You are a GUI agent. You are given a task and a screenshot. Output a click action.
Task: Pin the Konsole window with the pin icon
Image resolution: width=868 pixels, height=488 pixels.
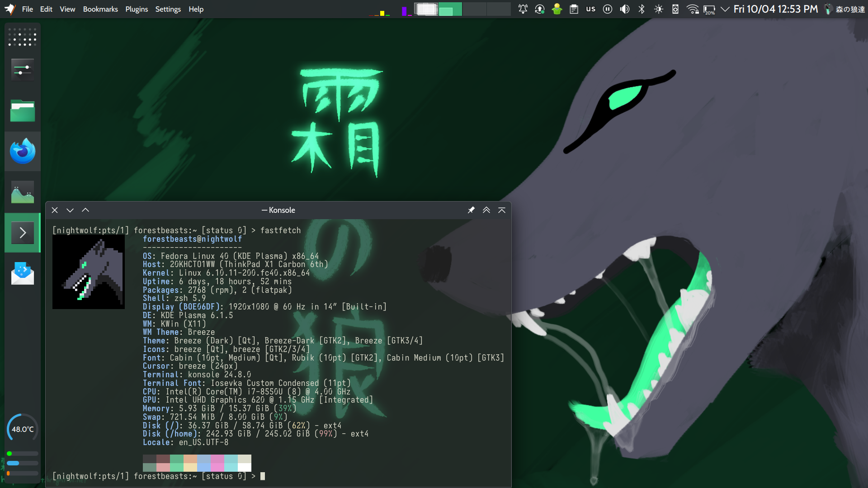(x=471, y=210)
